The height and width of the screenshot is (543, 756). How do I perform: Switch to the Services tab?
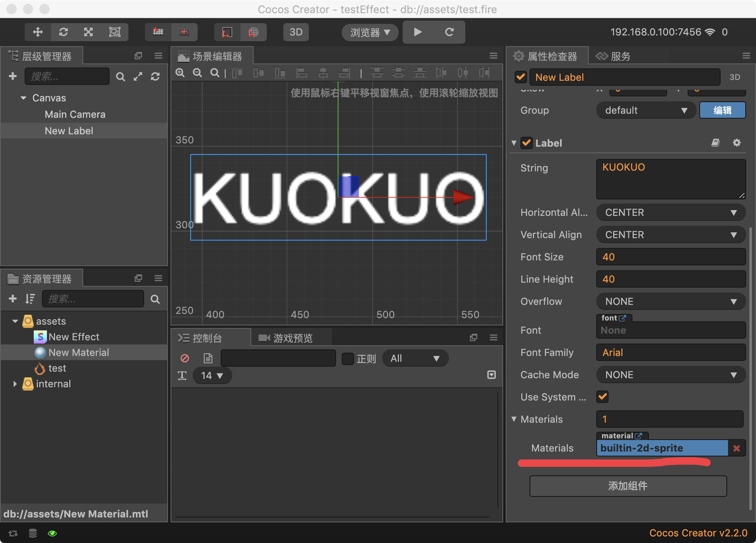613,56
